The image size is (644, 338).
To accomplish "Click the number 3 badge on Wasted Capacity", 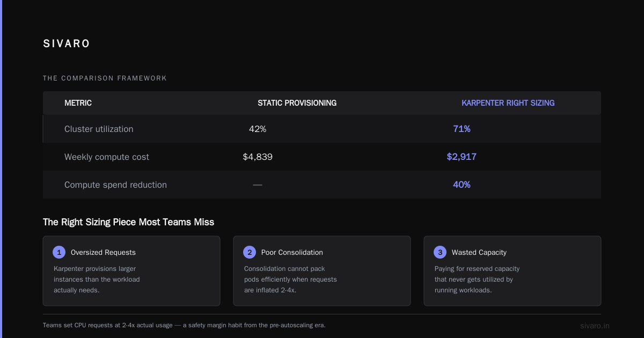I will 440,252.
